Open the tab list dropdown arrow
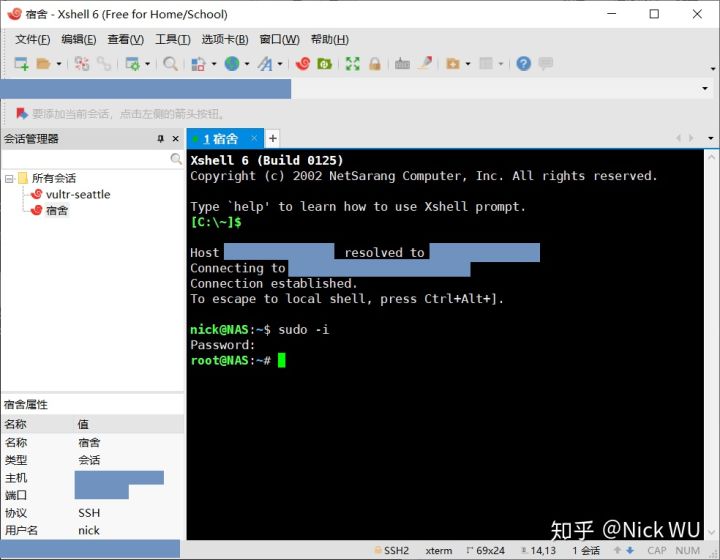This screenshot has width=720, height=560. [x=710, y=138]
